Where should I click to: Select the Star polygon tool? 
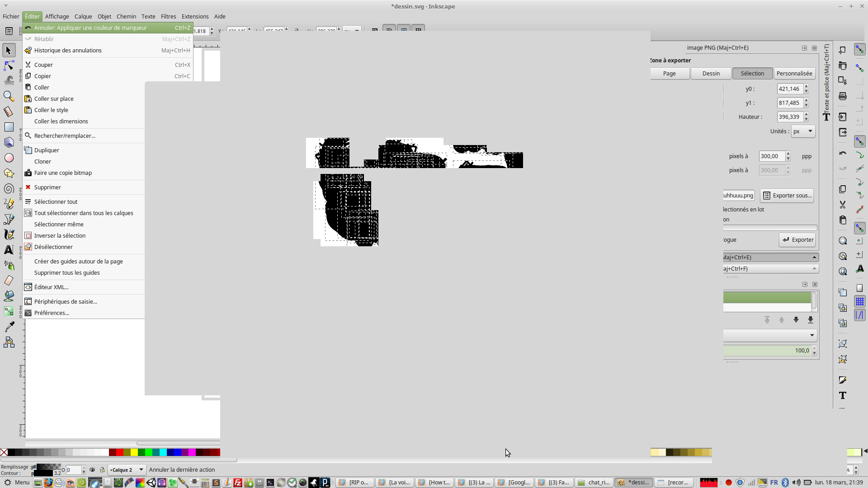click(x=9, y=174)
